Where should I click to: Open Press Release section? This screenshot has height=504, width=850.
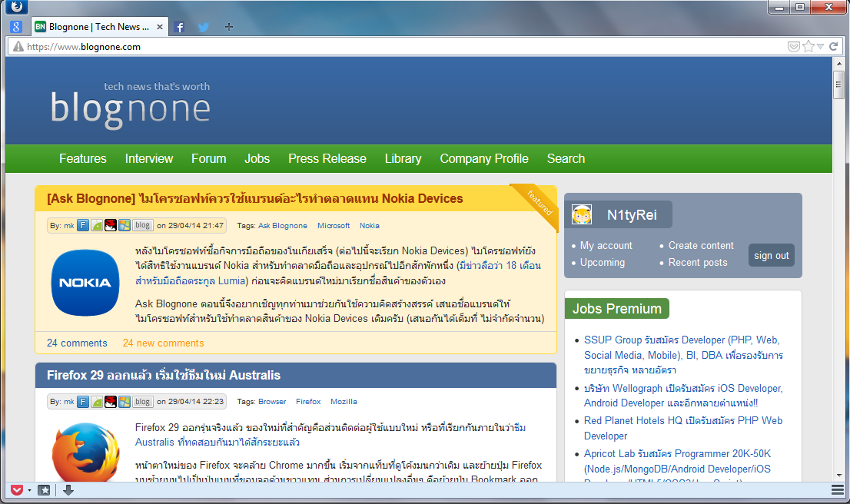327,159
